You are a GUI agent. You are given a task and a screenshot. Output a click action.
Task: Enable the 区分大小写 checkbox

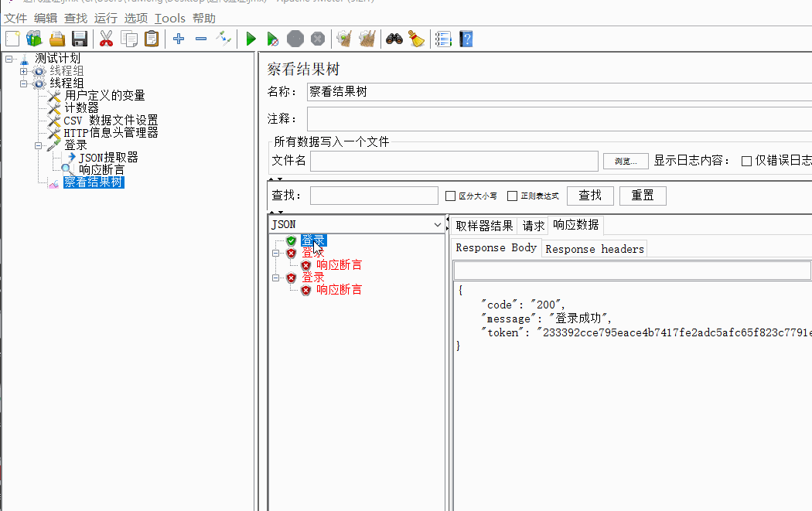pyautogui.click(x=451, y=196)
